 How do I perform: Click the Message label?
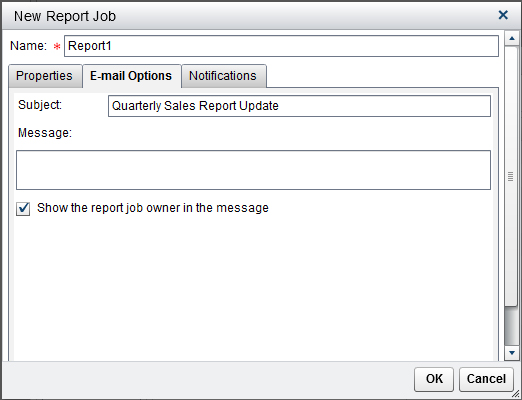tap(45, 133)
